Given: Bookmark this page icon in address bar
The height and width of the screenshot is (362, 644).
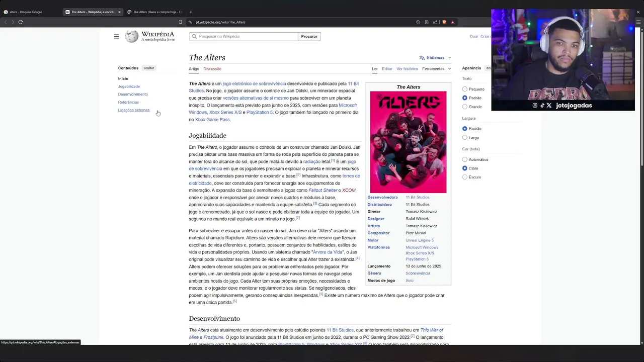Looking at the screenshot, I should pos(180,22).
